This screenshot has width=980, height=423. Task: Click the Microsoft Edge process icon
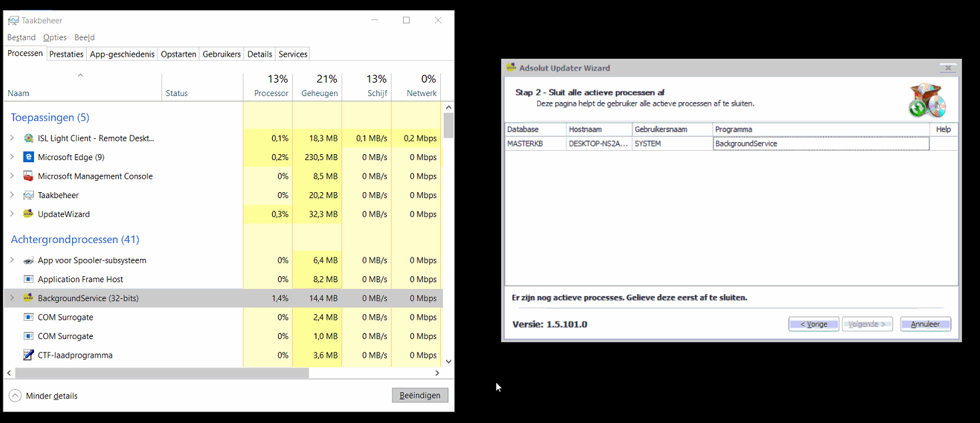click(28, 157)
